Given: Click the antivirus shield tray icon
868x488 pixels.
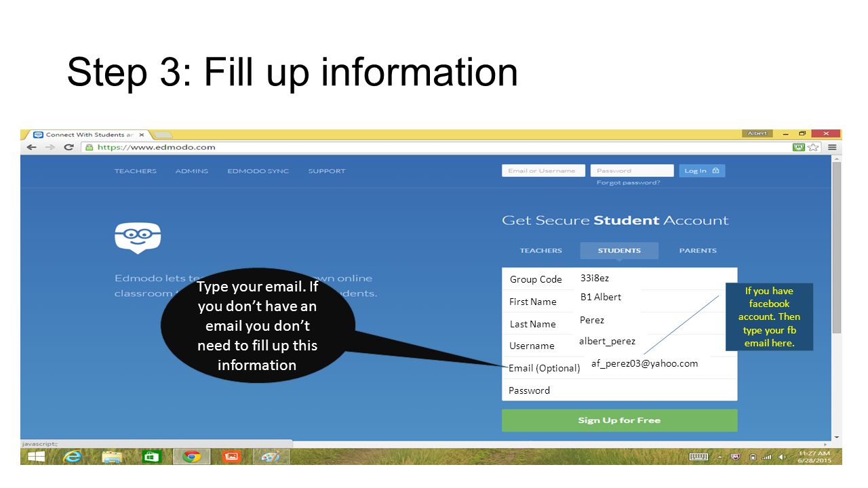Looking at the screenshot, I should point(736,457).
